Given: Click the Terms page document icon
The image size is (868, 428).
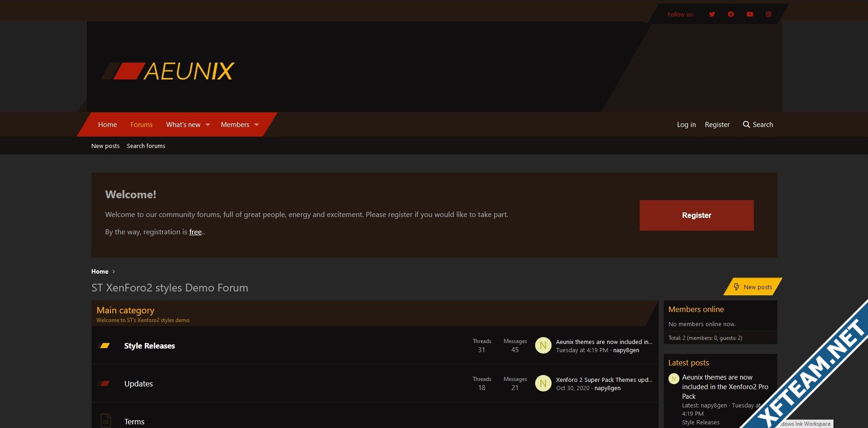Looking at the screenshot, I should pyautogui.click(x=105, y=421).
